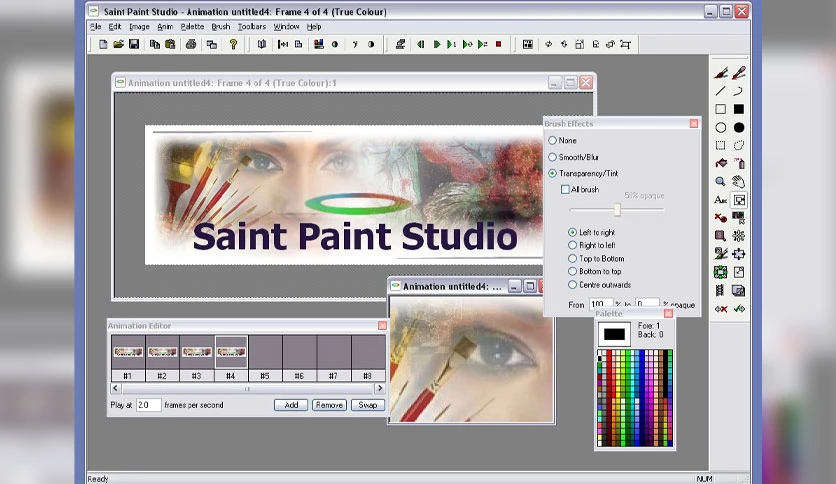Open the Palette menu
Screen dimensions: 836x484
(192, 27)
